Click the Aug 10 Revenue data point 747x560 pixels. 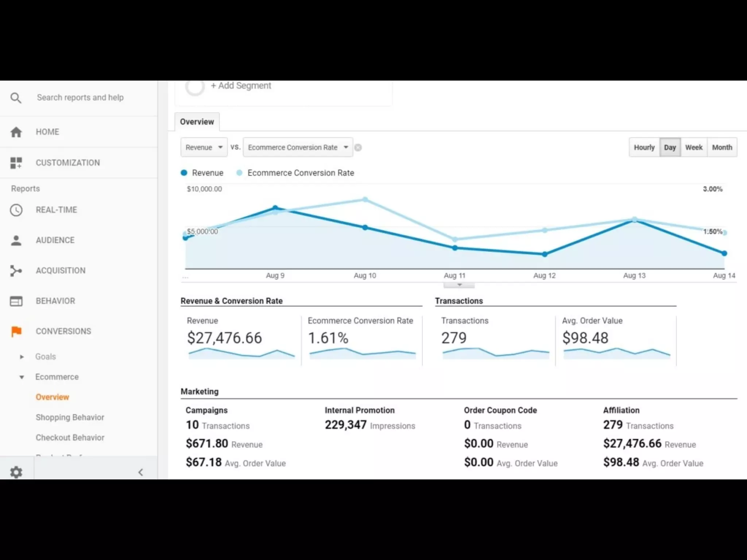(365, 227)
